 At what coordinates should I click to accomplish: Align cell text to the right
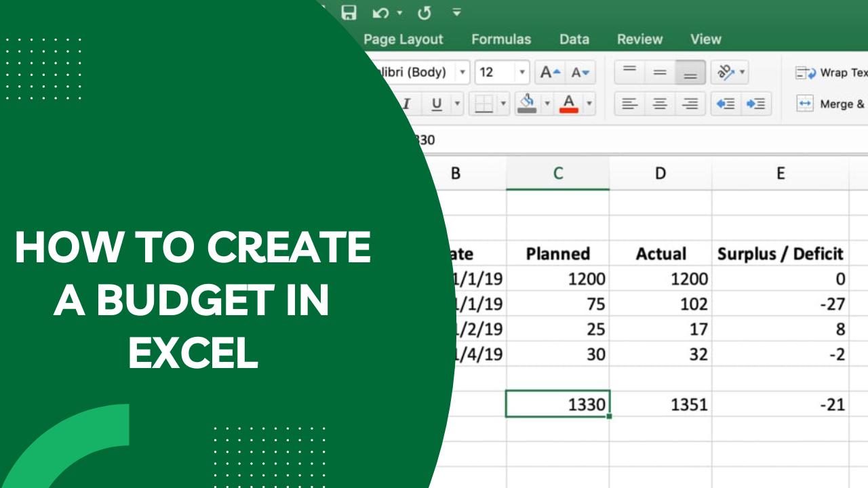point(690,104)
